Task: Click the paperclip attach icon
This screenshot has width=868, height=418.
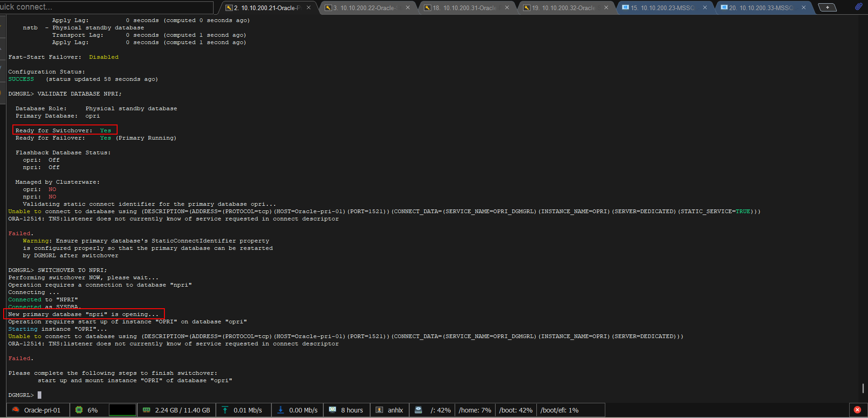Action: pyautogui.click(x=858, y=7)
